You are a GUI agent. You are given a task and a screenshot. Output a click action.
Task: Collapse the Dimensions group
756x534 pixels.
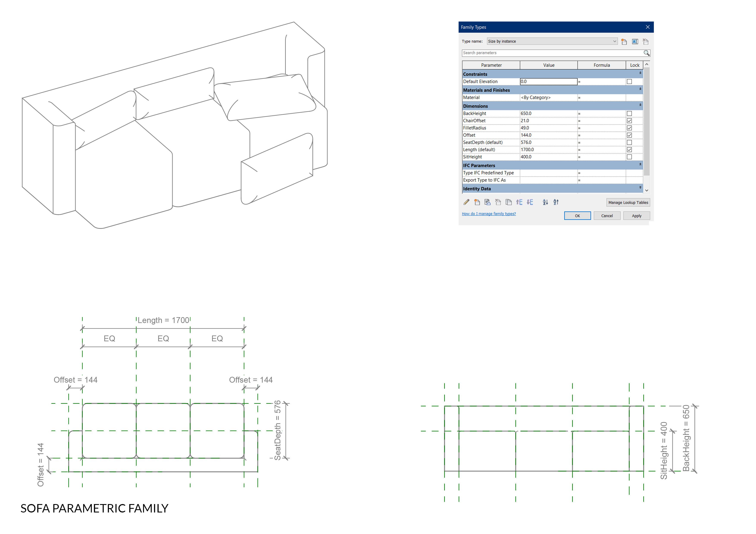(x=640, y=105)
